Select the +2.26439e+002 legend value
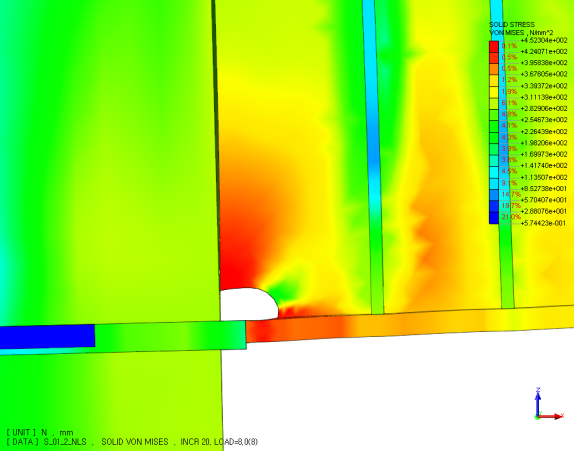The image size is (574, 451). point(544,131)
